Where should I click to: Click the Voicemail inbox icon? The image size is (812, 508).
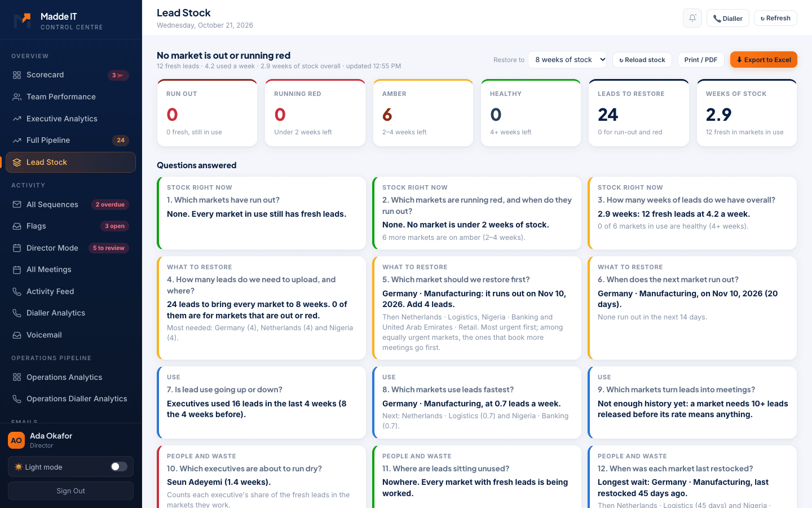(17, 335)
